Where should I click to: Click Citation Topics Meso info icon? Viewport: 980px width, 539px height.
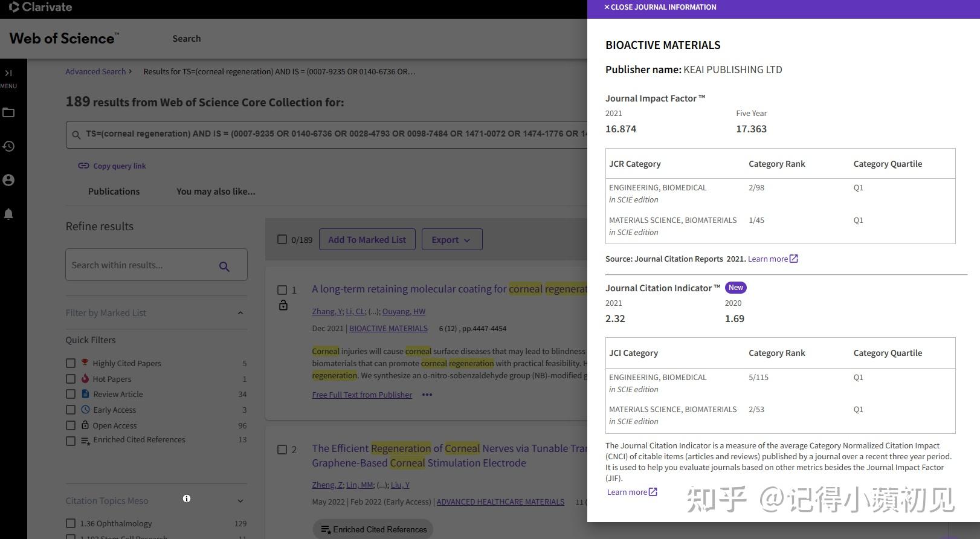(187, 499)
